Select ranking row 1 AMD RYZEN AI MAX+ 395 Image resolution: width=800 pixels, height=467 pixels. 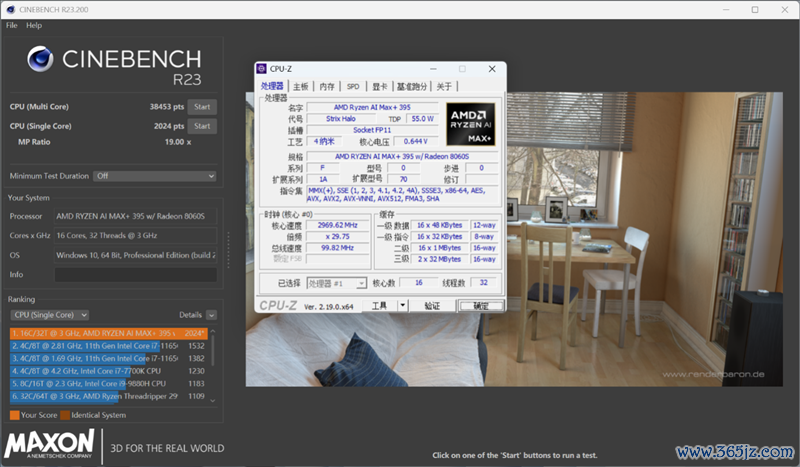tap(108, 333)
